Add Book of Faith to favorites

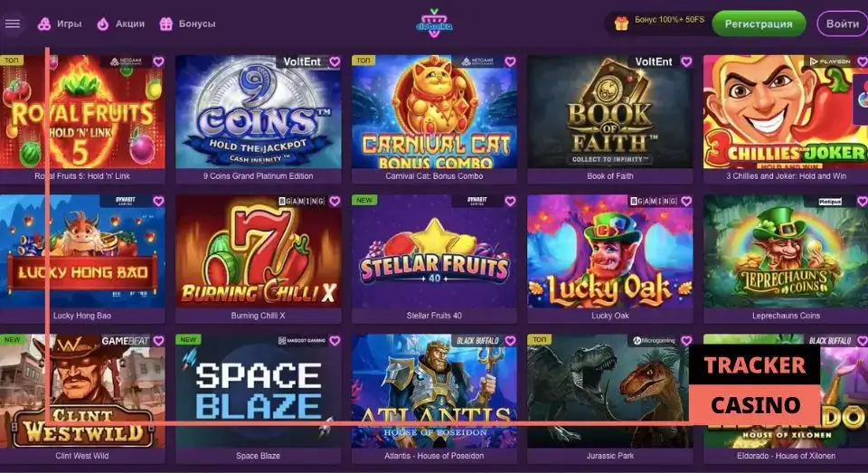[686, 62]
